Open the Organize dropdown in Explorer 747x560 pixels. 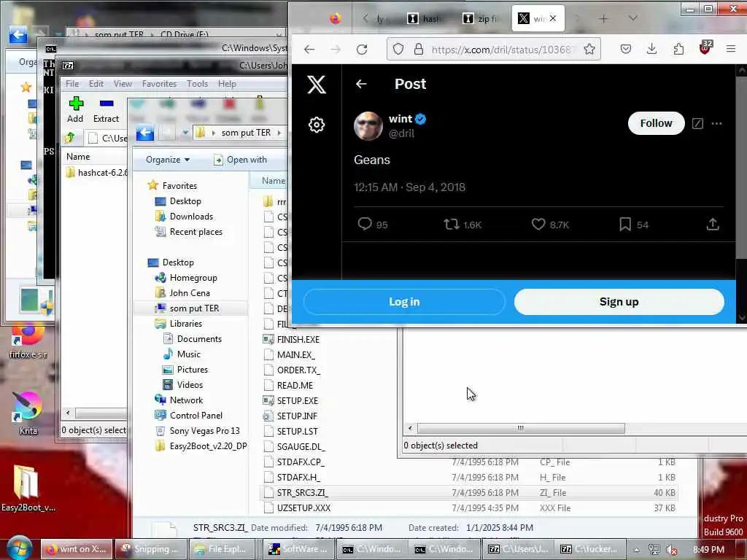[x=168, y=160]
